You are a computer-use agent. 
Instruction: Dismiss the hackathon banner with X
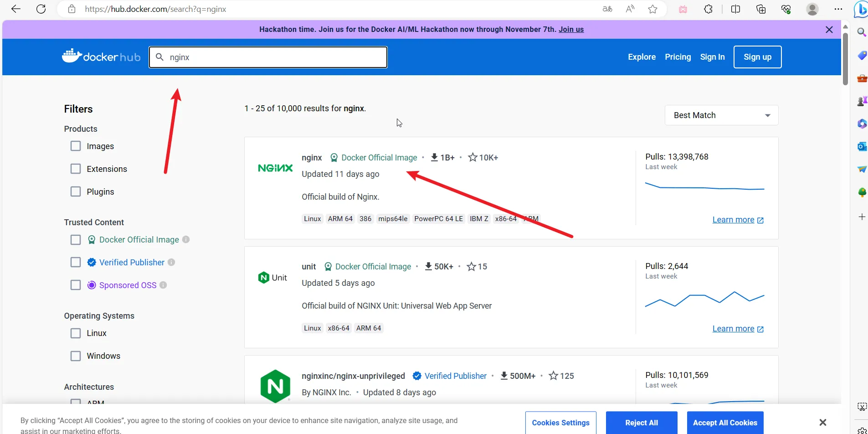pyautogui.click(x=829, y=30)
